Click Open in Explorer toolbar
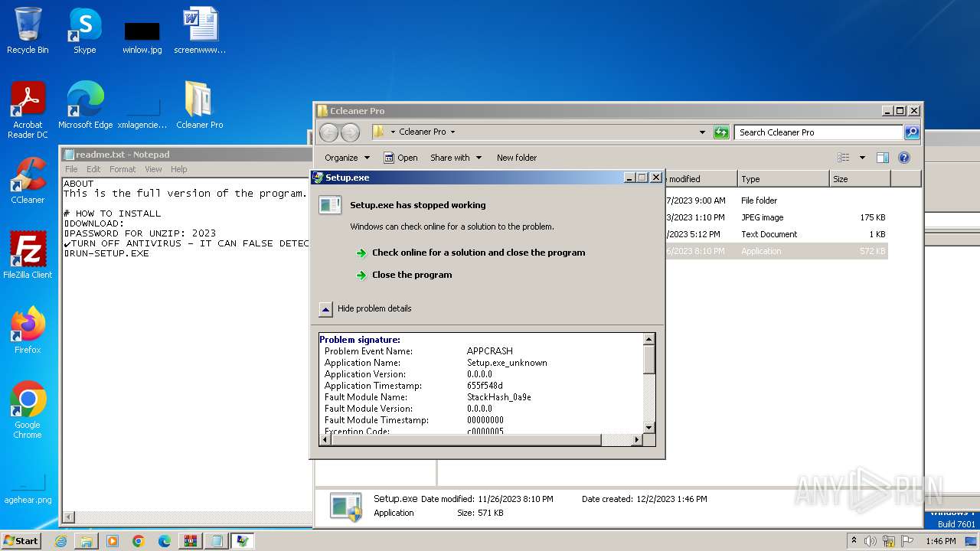 tap(400, 158)
